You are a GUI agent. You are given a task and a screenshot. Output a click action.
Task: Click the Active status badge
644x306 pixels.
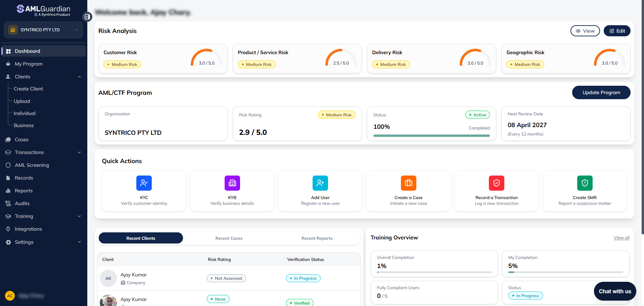click(x=477, y=115)
